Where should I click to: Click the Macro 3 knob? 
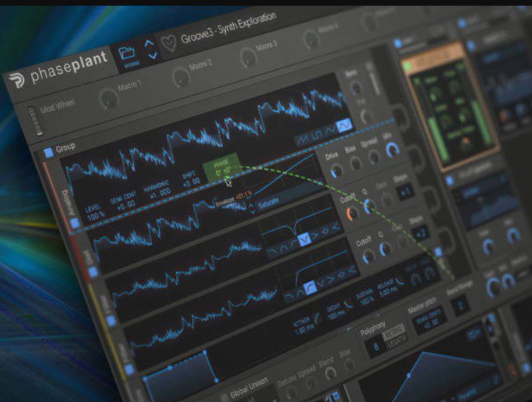pos(248,57)
